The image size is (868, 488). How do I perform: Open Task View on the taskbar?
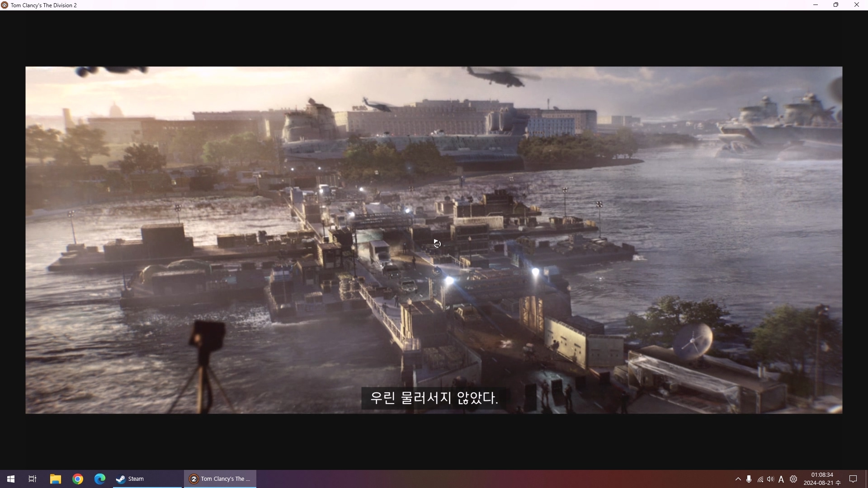click(33, 479)
